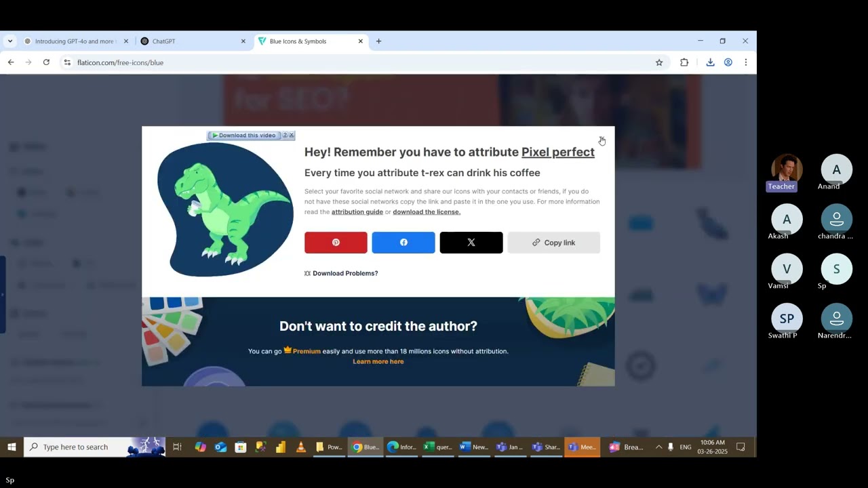
Task: Show hidden system tray icons
Action: (658, 447)
